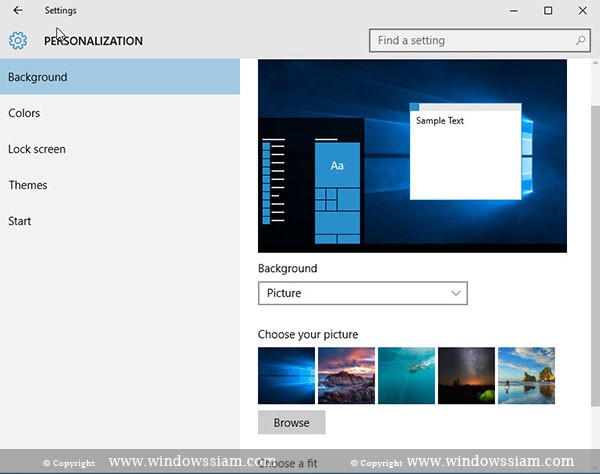Screen dimensions: 600x474
Task: Open the Colors section
Action: click(120, 113)
